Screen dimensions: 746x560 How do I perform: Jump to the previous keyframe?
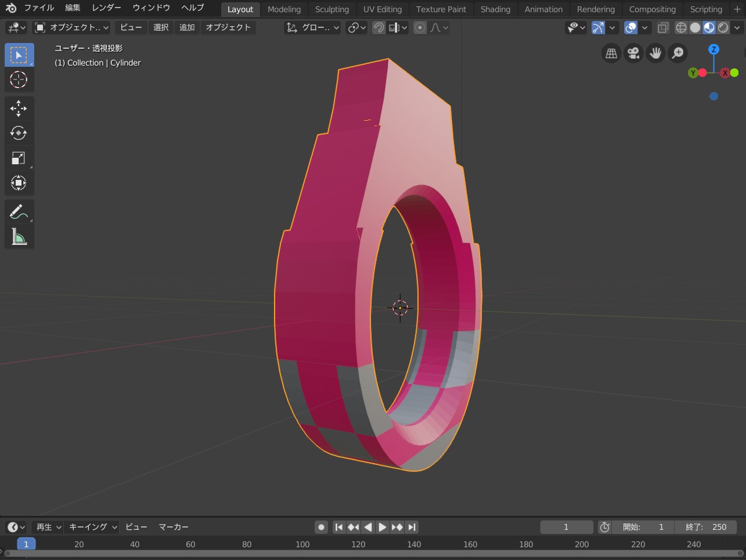click(x=354, y=527)
